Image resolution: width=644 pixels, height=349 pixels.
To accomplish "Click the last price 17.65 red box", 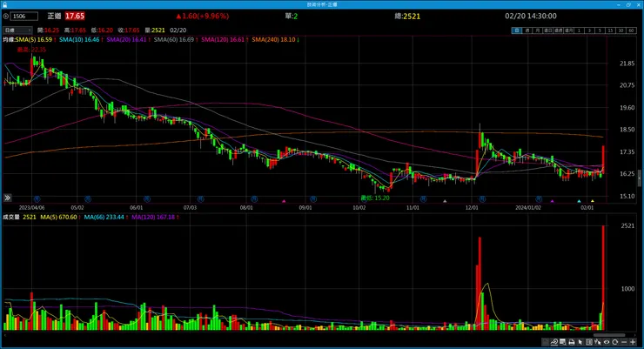I will click(x=75, y=16).
